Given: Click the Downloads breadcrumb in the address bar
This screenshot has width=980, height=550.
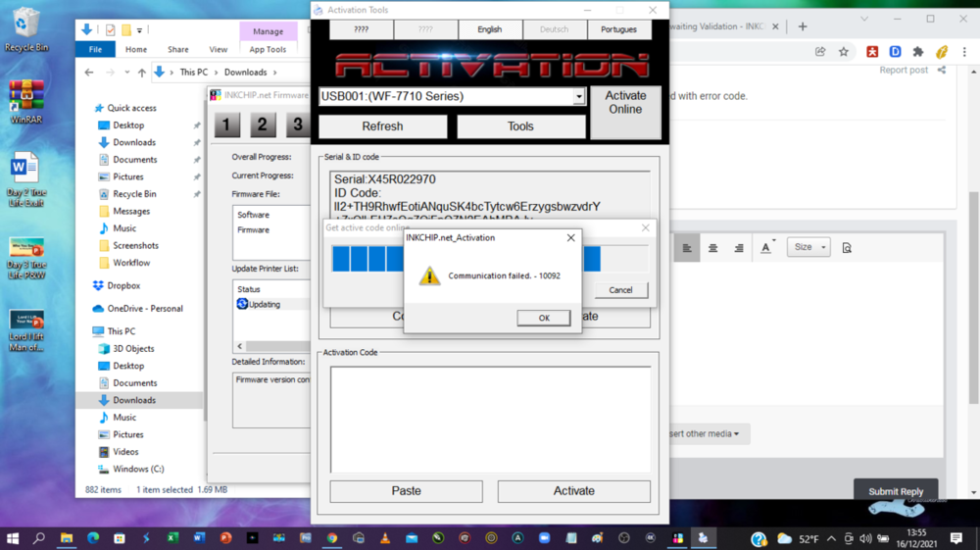Looking at the screenshot, I should click(246, 73).
